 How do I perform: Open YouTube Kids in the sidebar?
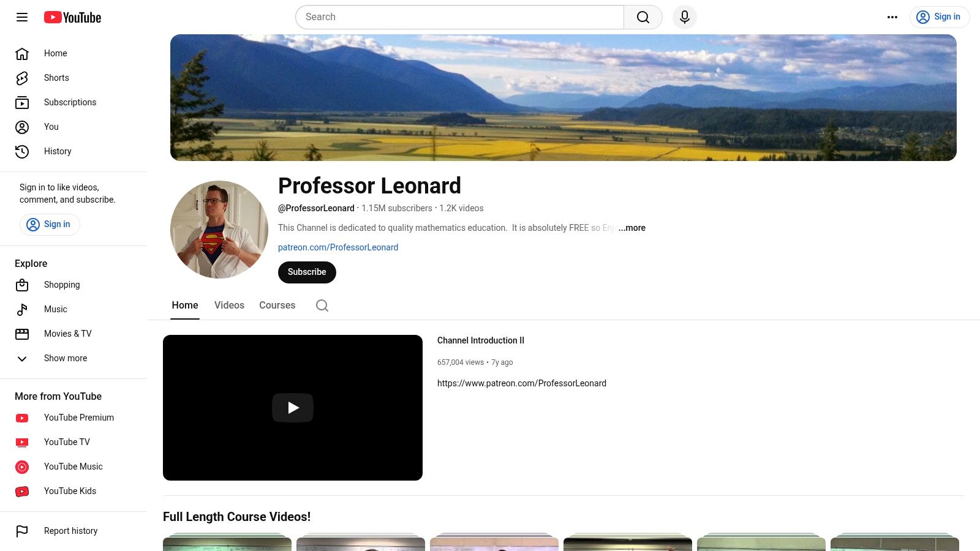click(73, 492)
